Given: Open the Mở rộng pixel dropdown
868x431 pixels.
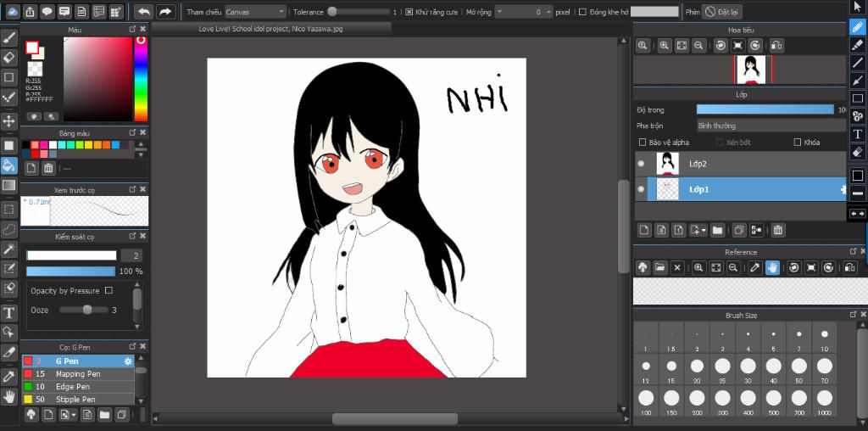Looking at the screenshot, I should (x=524, y=12).
